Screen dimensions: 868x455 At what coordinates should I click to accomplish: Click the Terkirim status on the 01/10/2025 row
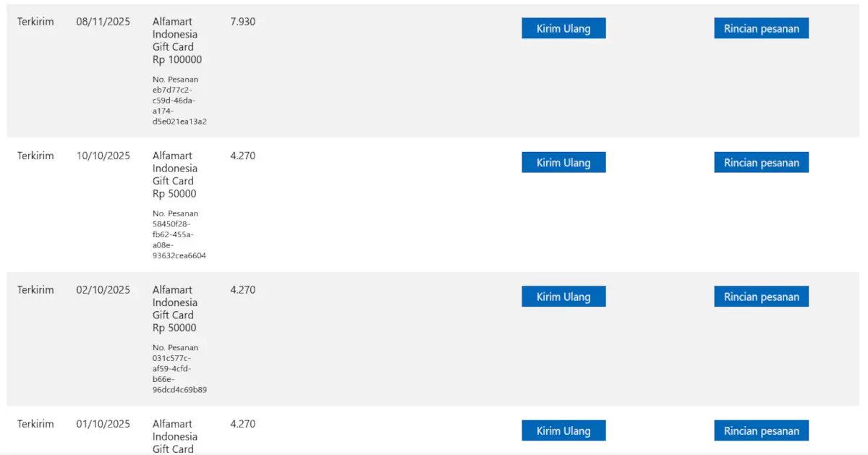pyautogui.click(x=35, y=424)
